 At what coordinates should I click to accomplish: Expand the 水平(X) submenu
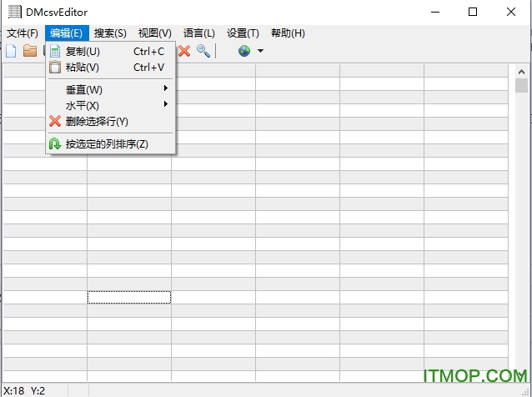[x=111, y=106]
